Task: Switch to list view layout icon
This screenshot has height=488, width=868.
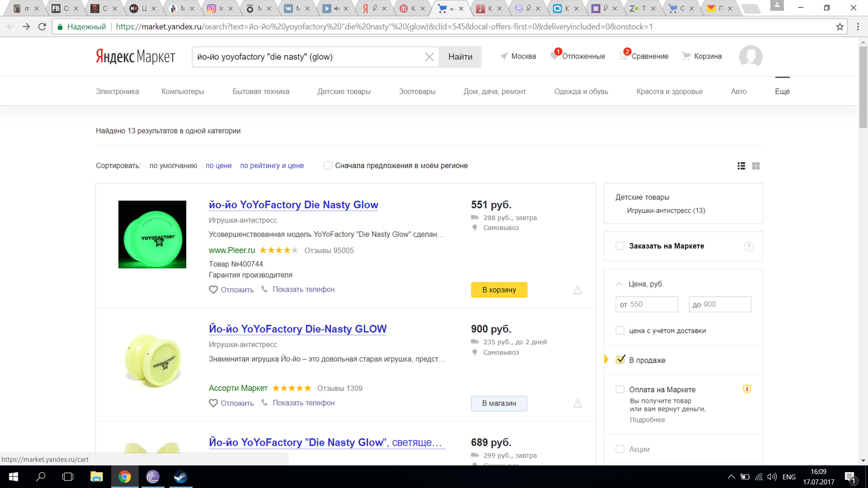Action: pyautogui.click(x=741, y=166)
